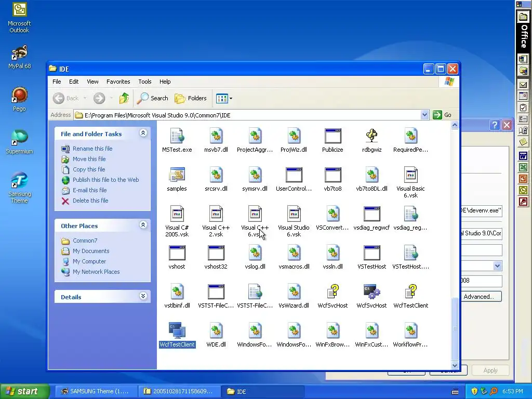Select Visual C# 2005.vsk file
The width and height of the screenshot is (532, 399).
click(177, 214)
